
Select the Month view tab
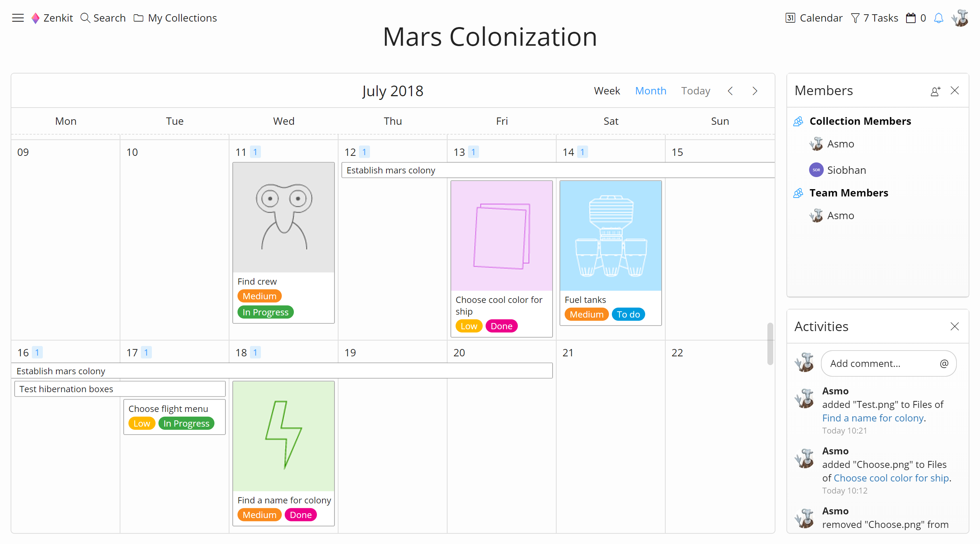point(651,90)
